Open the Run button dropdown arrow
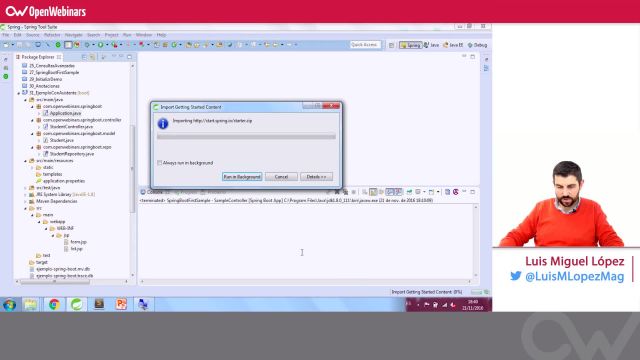The image size is (640, 360). [107, 45]
